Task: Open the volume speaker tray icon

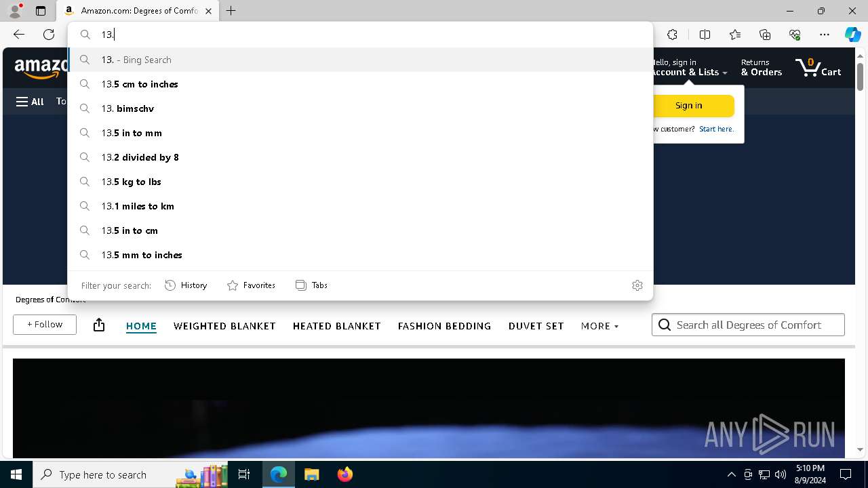Action: 781,474
